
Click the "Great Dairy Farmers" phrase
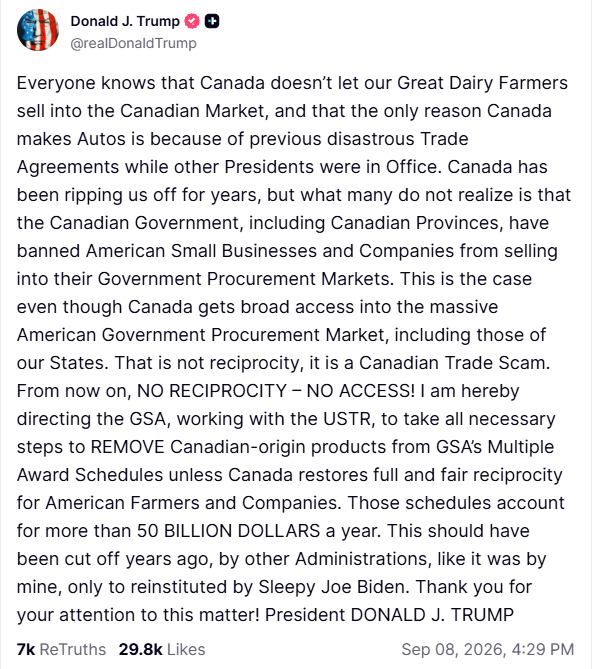[x=482, y=83]
